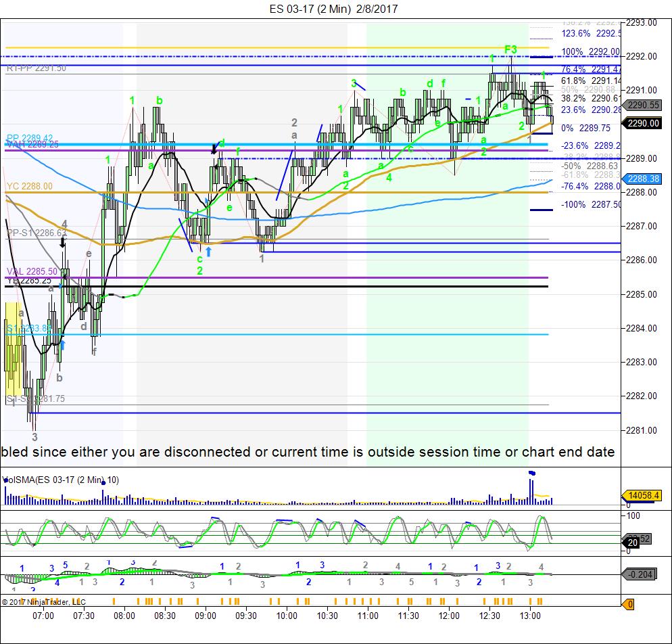Click the 100 level on the stochastic axis
Image resolution: width=672 pixels, height=644 pixels.
(633, 515)
